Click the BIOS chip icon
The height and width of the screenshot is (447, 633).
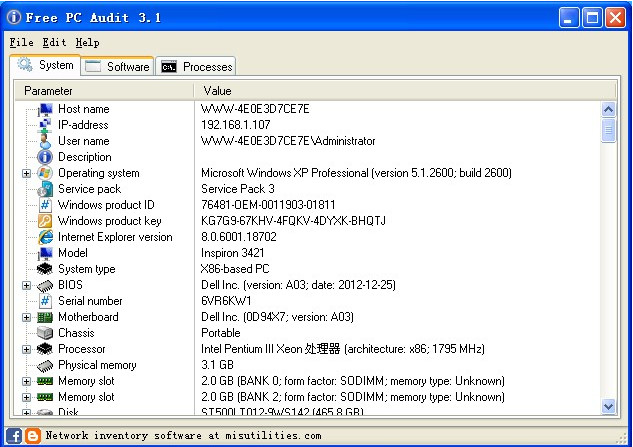[x=45, y=285]
